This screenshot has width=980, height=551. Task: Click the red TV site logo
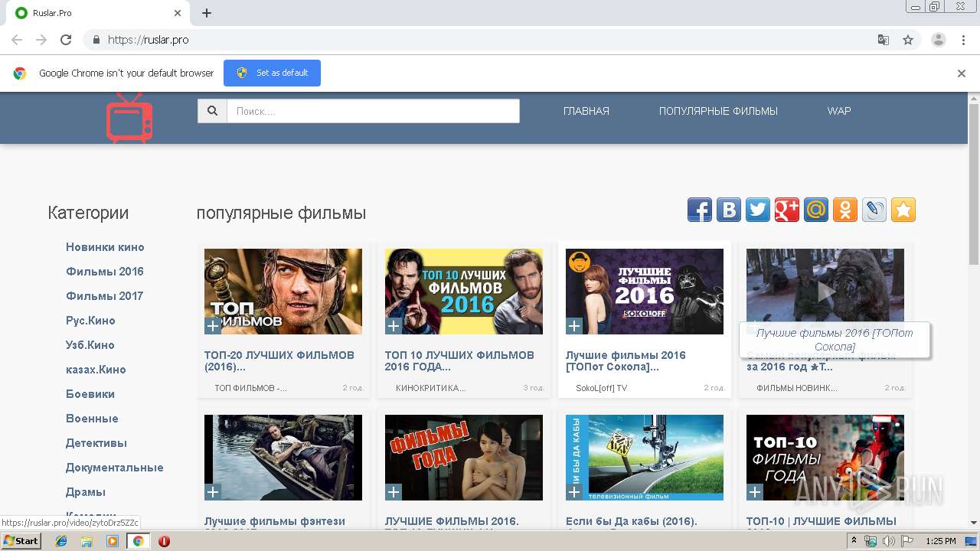(129, 119)
